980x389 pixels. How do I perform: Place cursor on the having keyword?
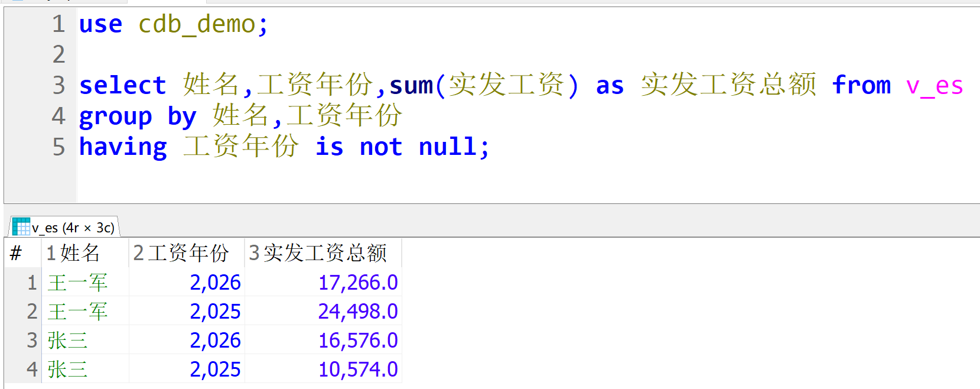(123, 147)
